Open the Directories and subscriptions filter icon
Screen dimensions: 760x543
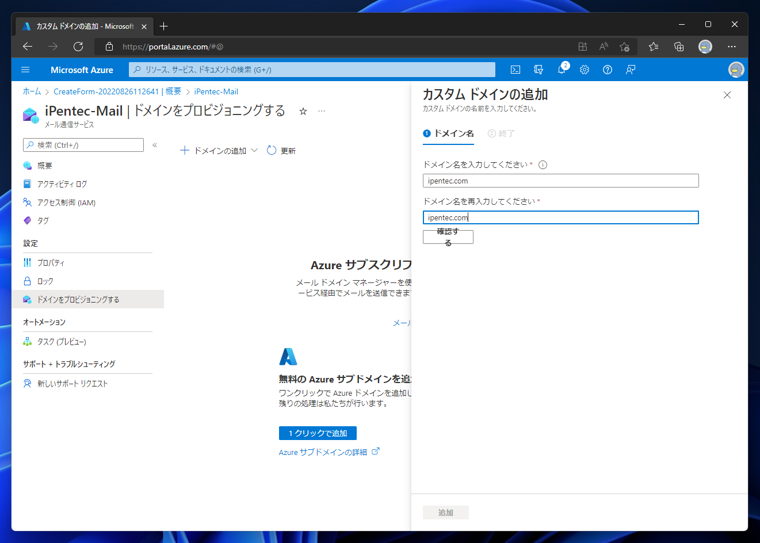(538, 70)
